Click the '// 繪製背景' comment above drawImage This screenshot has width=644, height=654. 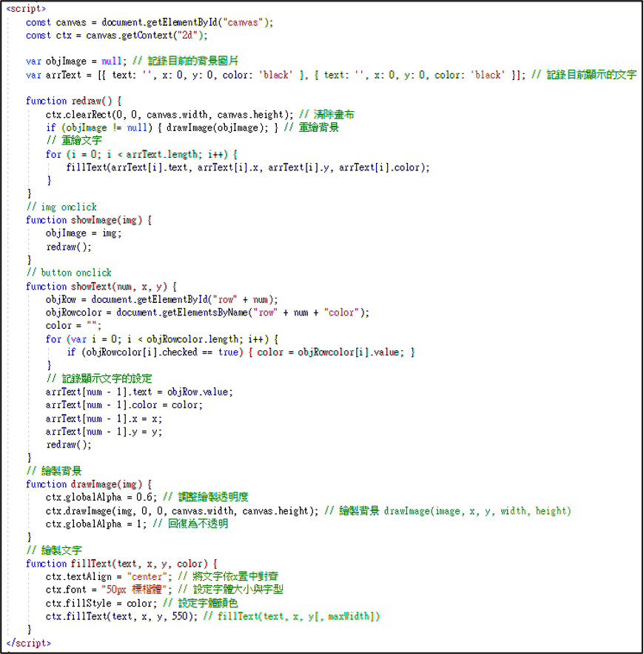tap(54, 471)
